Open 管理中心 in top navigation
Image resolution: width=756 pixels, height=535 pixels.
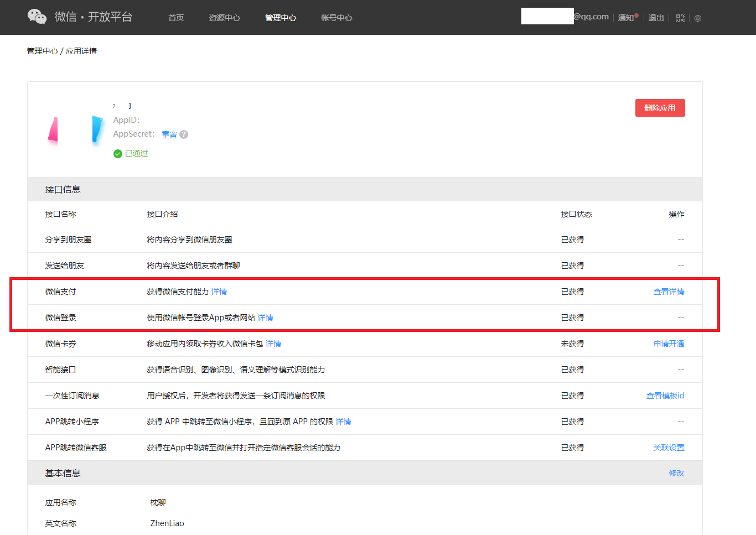pyautogui.click(x=281, y=18)
